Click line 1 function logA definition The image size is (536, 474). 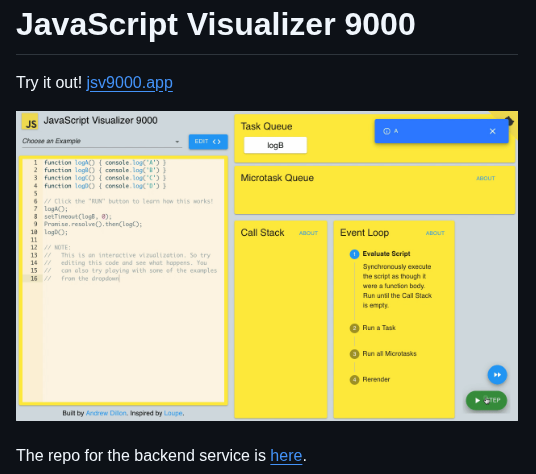tap(105, 163)
